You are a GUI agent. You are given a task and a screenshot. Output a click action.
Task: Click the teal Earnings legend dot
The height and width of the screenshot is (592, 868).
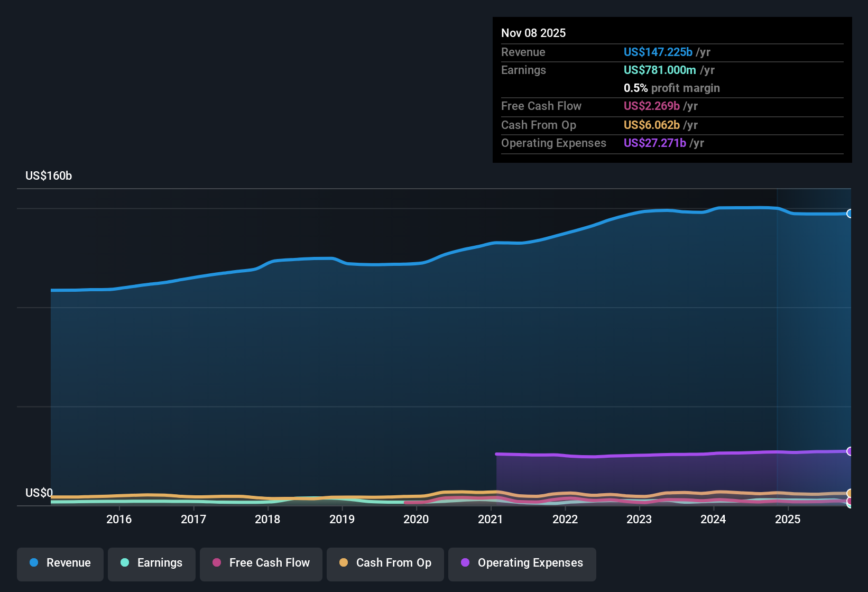pos(125,563)
